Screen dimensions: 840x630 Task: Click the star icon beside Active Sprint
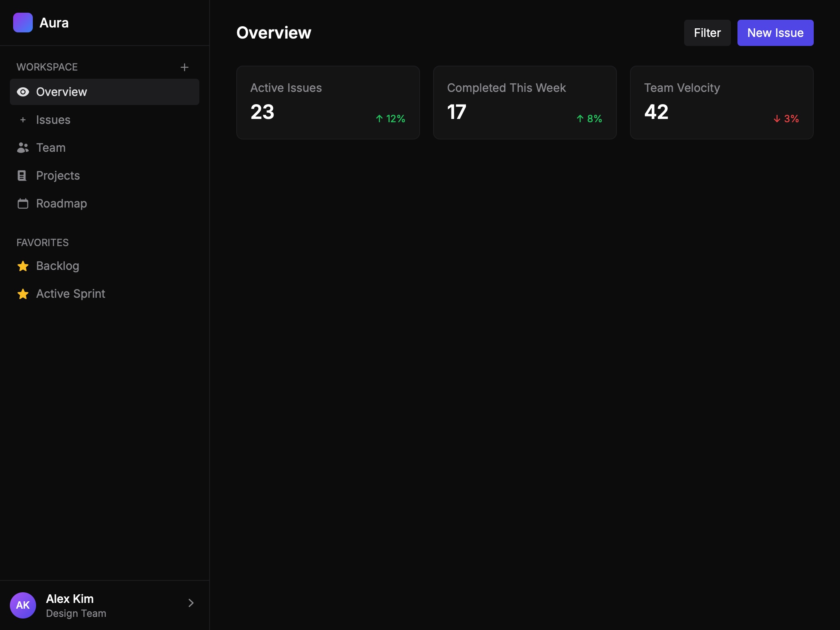pos(23,294)
